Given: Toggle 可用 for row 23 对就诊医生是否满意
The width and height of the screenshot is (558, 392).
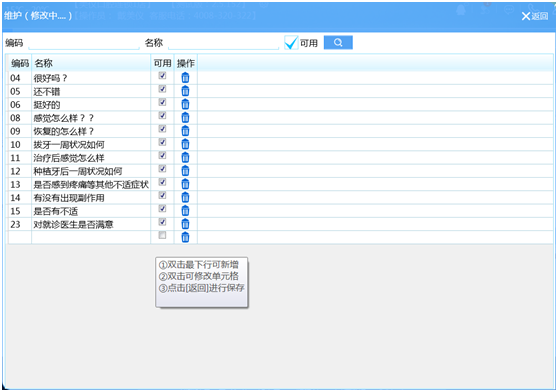Looking at the screenshot, I should click(x=162, y=222).
